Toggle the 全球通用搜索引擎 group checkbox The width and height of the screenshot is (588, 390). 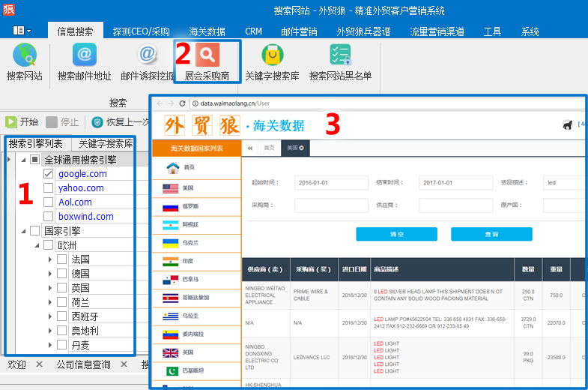pos(35,160)
